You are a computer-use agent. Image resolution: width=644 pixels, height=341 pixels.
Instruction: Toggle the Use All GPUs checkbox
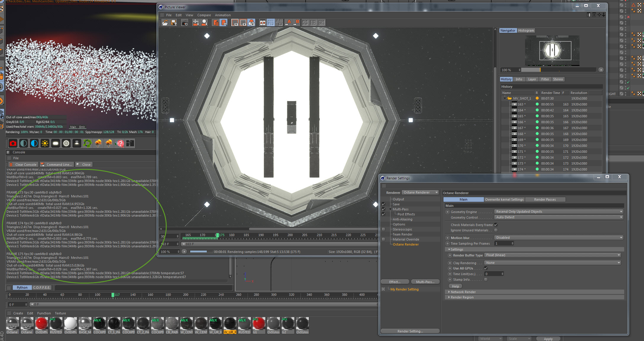[486, 268]
